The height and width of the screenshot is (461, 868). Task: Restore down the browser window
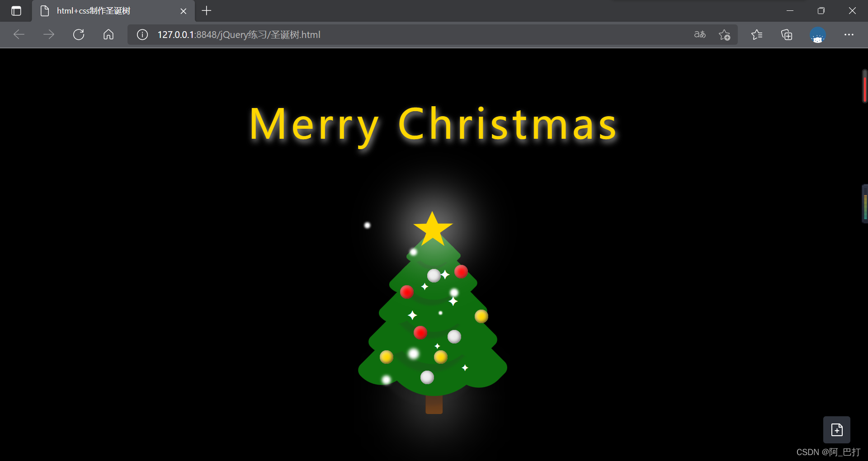click(x=821, y=10)
